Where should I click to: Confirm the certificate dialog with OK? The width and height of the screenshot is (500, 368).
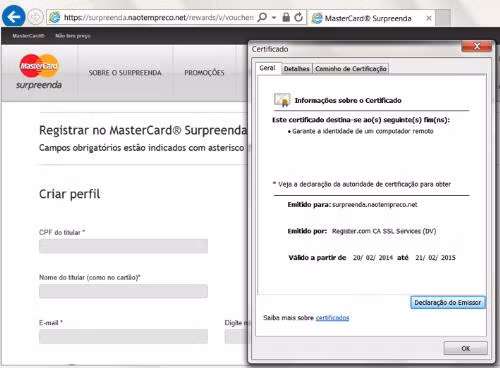pyautogui.click(x=465, y=348)
